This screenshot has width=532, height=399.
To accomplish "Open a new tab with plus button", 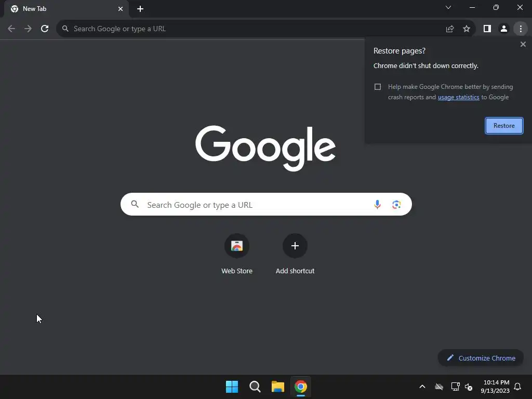I will (140, 9).
